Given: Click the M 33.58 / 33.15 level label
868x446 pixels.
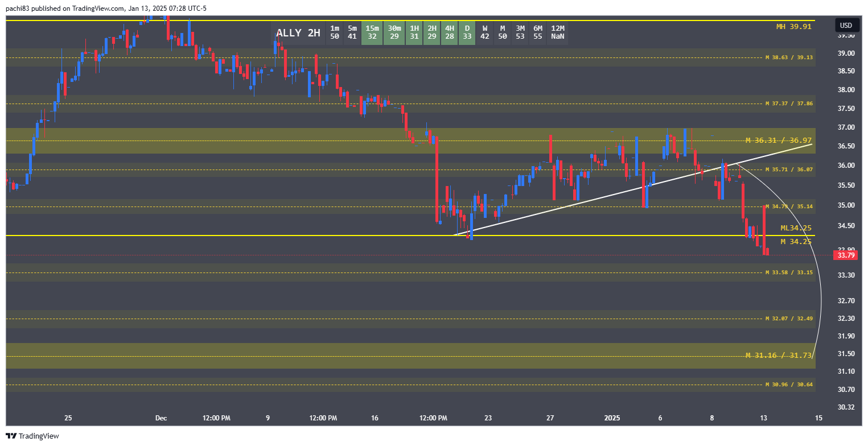Looking at the screenshot, I should [788, 272].
